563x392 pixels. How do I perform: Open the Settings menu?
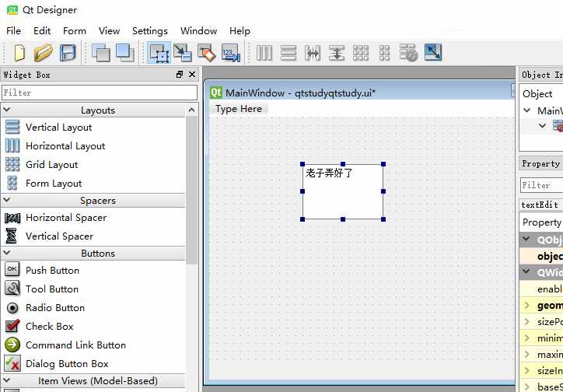(150, 31)
